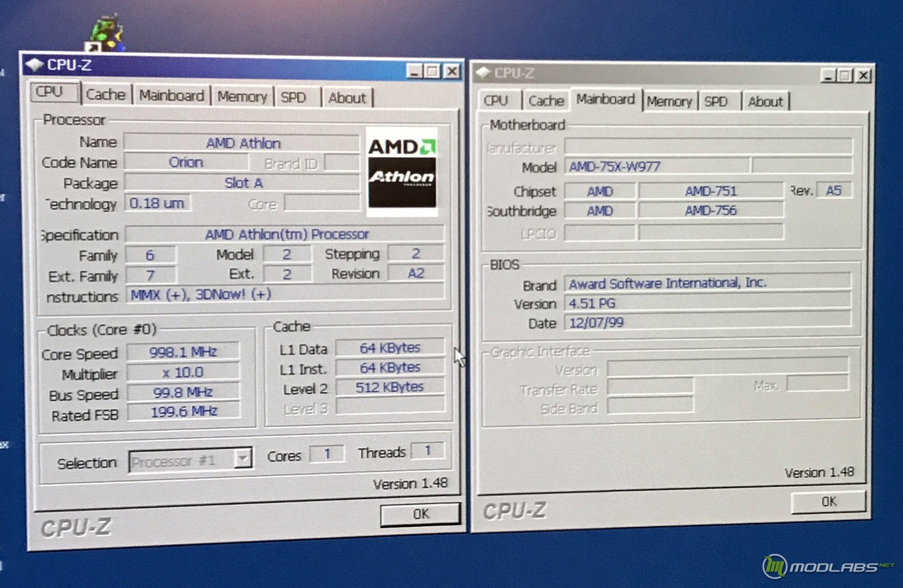Viewport: 903px width, 588px height.
Task: Click the L1 Inst. value 64 KBytes
Action: (x=390, y=367)
